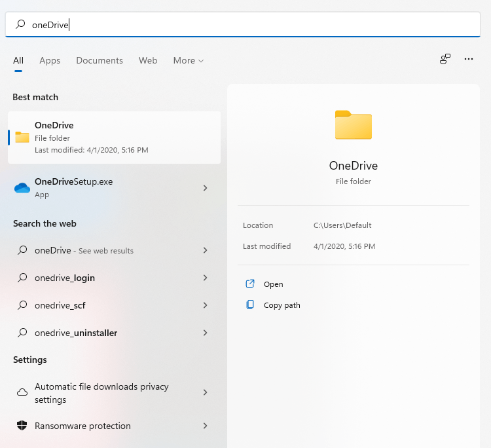
Task: Expand the oneDrive web results chevron
Action: coord(205,250)
